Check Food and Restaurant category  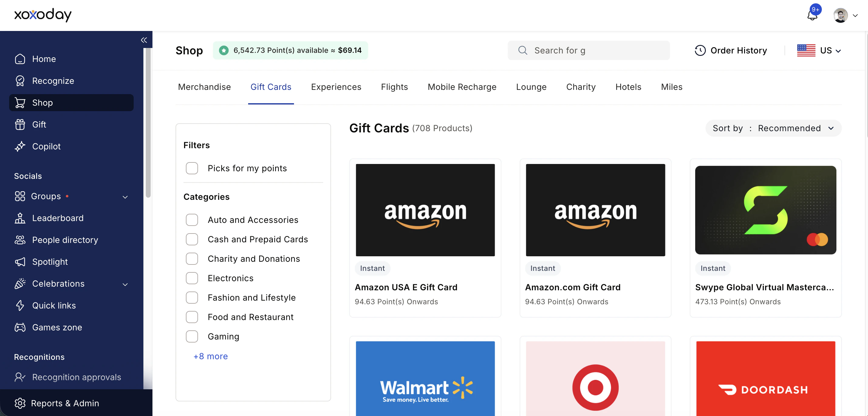[192, 317]
